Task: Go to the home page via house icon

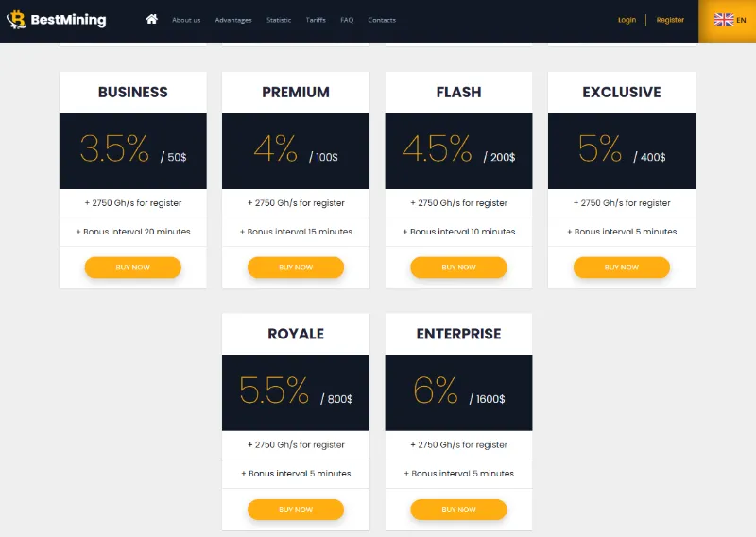Action: 151,19
